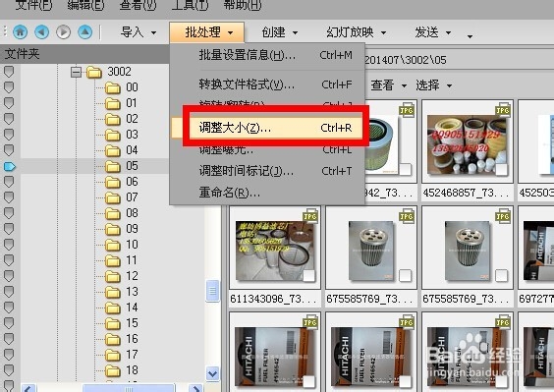Choose 调整时间标记(J) menu item
The width and height of the screenshot is (554, 392).
coord(267,171)
